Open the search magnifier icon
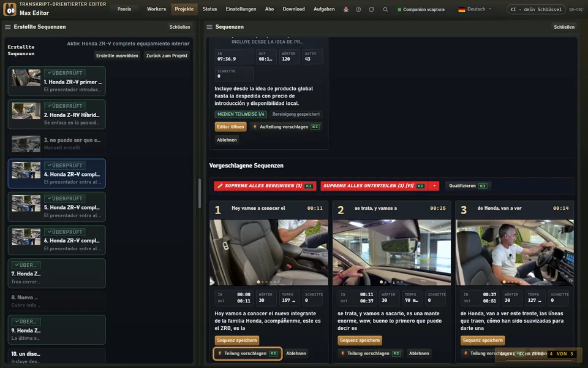588x368 pixels. coord(385,9)
